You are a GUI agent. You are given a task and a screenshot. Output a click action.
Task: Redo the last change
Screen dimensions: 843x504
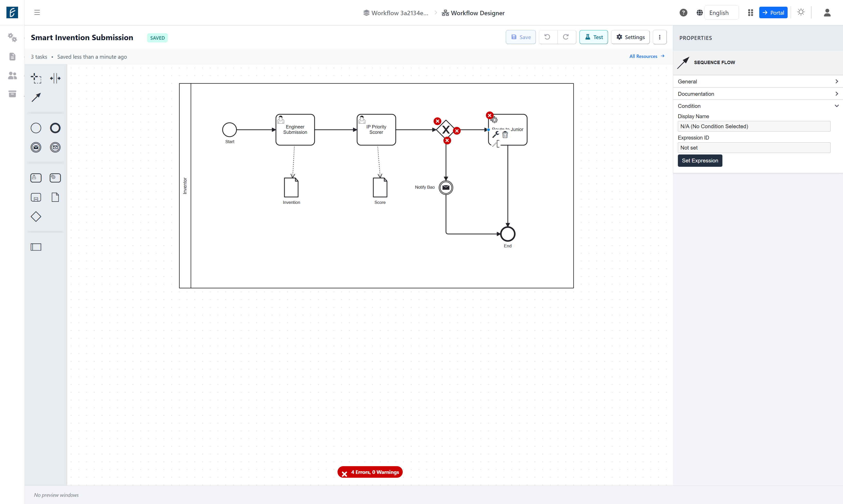(x=566, y=37)
